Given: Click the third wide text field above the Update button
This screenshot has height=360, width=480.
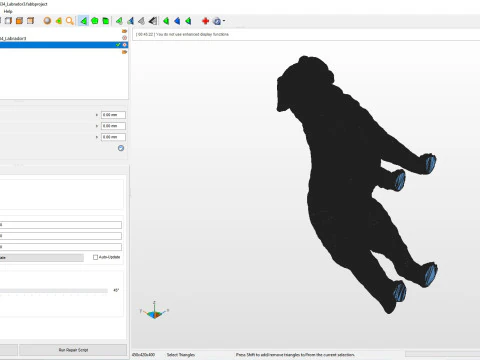Looking at the screenshot, I should tap(61, 247).
